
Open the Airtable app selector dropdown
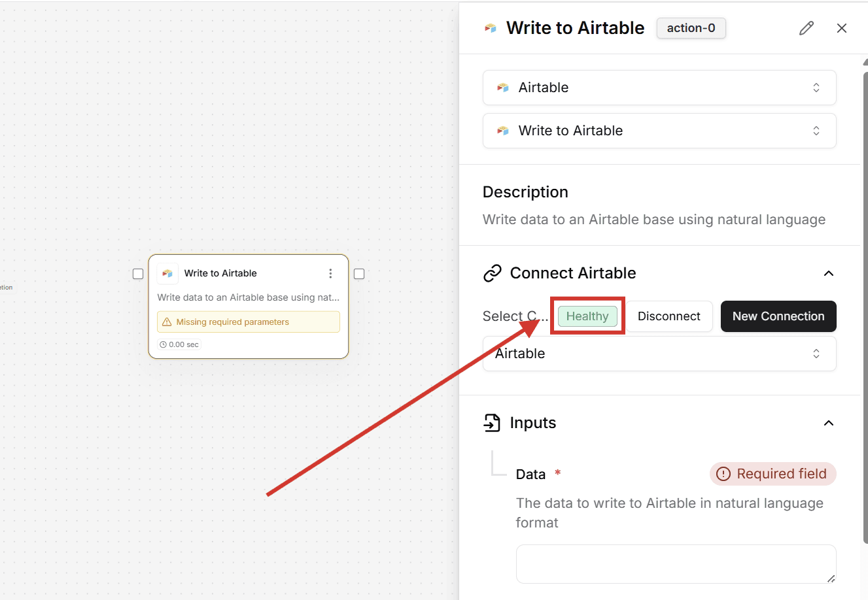[659, 88]
